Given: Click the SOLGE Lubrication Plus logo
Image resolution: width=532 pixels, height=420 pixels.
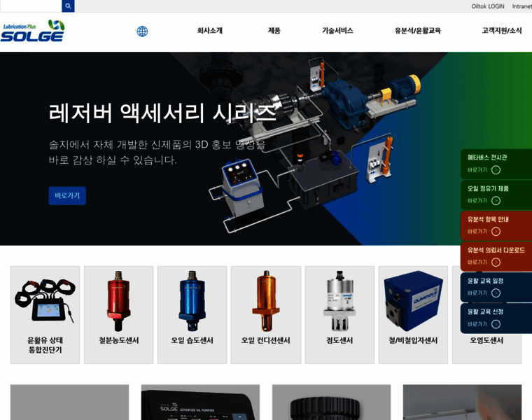Looking at the screenshot, I should [33, 31].
